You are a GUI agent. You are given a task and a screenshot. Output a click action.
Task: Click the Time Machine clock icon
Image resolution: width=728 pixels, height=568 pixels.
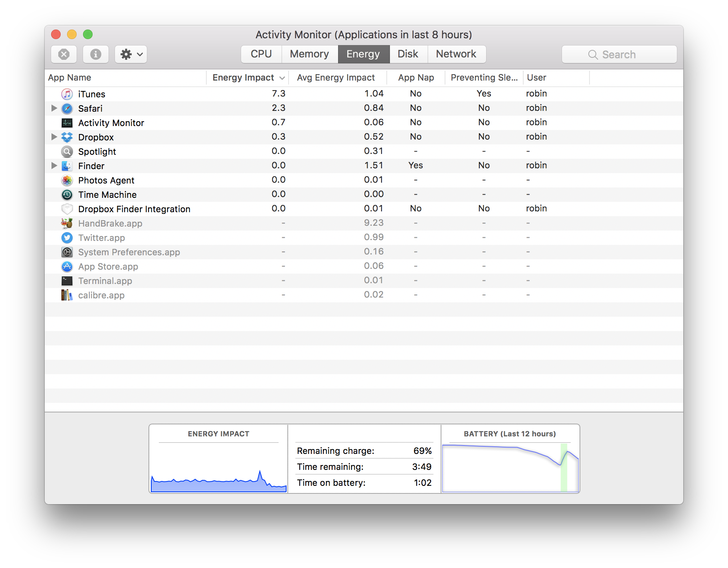(67, 195)
